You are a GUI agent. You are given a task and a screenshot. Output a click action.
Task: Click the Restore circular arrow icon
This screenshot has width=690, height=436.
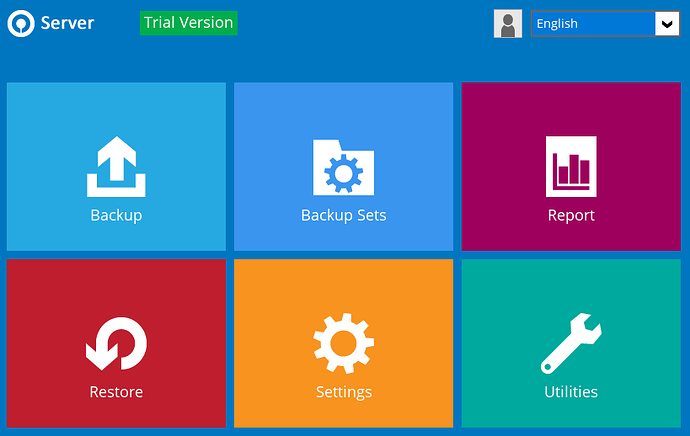(x=116, y=343)
